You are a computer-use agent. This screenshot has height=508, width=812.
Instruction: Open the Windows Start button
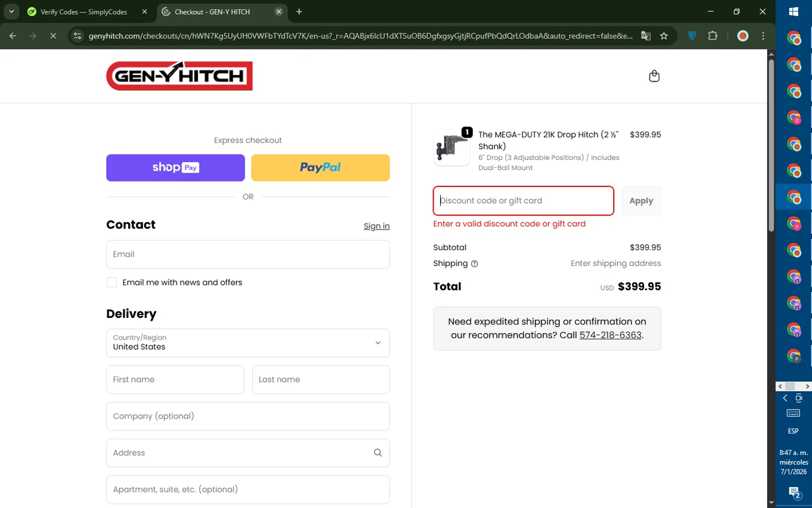(x=794, y=11)
